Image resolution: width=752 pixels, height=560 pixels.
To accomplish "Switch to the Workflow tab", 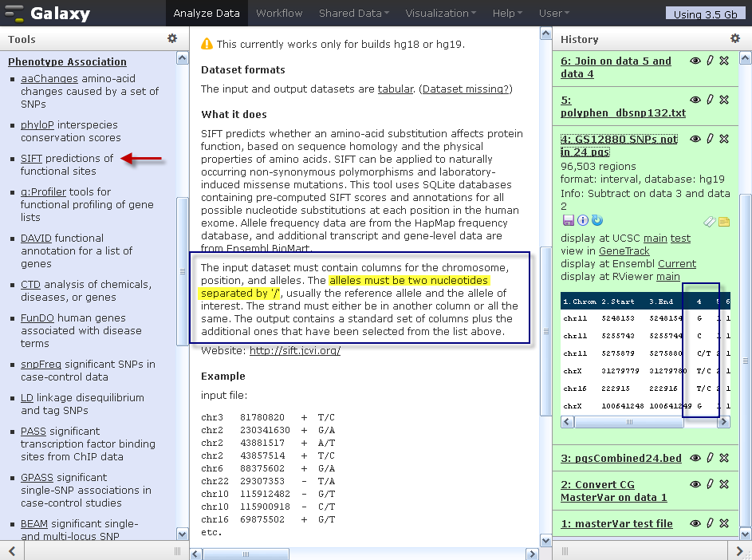I will [279, 14].
